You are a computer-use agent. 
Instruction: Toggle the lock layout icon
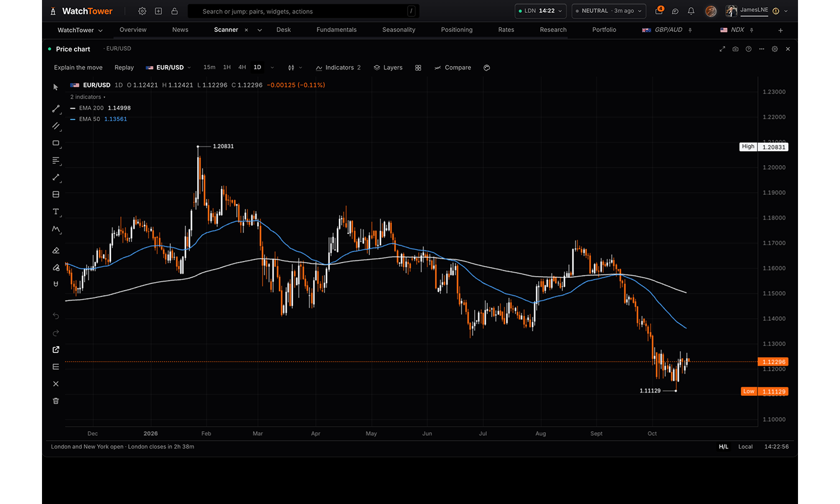[x=175, y=11]
